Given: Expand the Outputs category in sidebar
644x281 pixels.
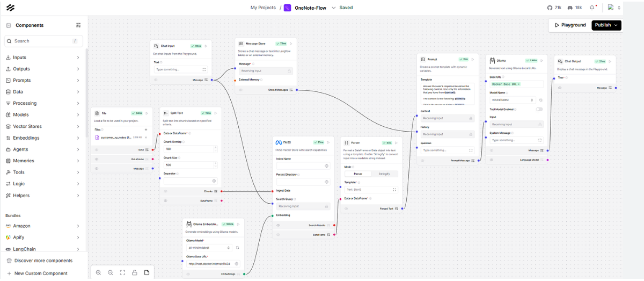Looking at the screenshot, I should [43, 69].
